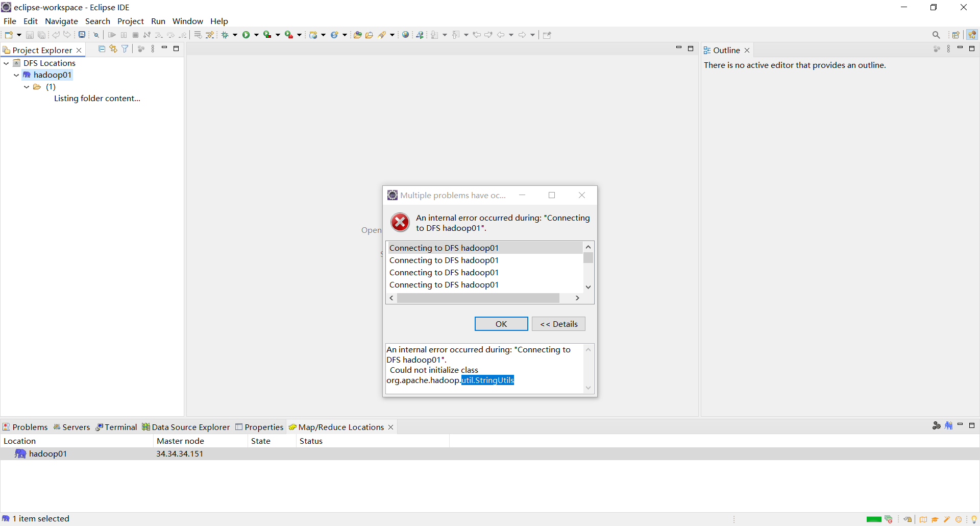Open the Navigate menu
Viewport: 980px width, 526px height.
(x=61, y=21)
